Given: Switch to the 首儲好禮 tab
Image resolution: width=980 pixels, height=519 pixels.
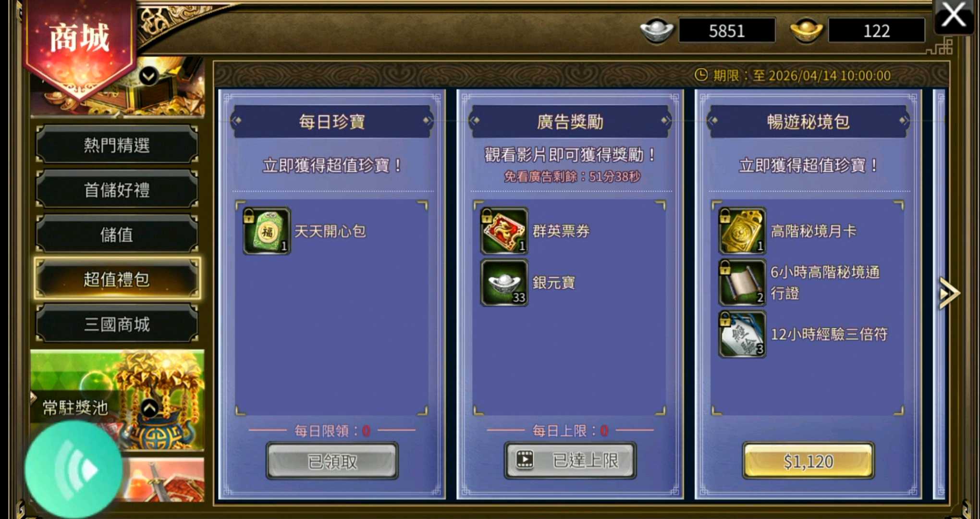Looking at the screenshot, I should click(x=117, y=190).
